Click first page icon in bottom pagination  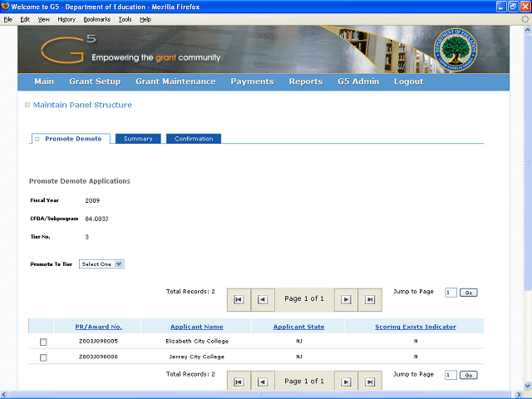pos(239,382)
